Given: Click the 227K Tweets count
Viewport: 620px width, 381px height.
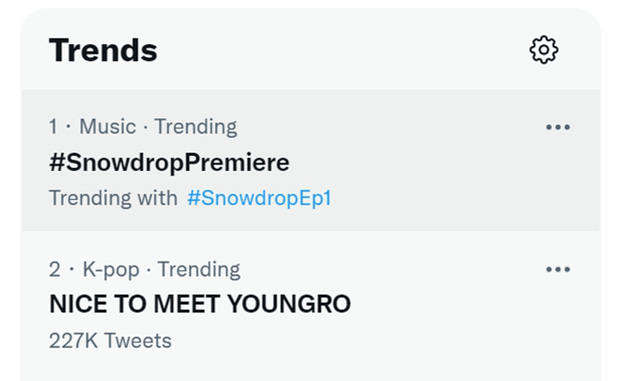Looking at the screenshot, I should (110, 341).
